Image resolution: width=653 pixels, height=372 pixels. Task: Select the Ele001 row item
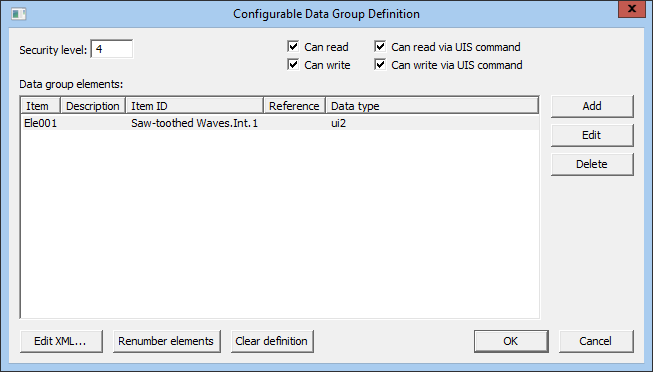(x=40, y=123)
